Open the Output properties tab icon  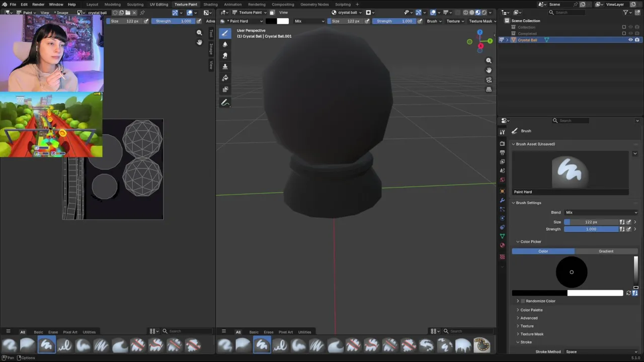point(502,152)
